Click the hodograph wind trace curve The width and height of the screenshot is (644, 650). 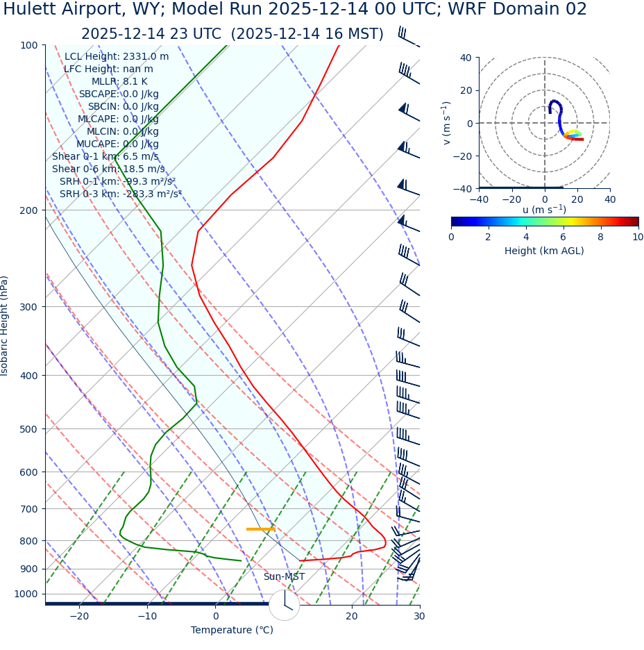tap(559, 118)
